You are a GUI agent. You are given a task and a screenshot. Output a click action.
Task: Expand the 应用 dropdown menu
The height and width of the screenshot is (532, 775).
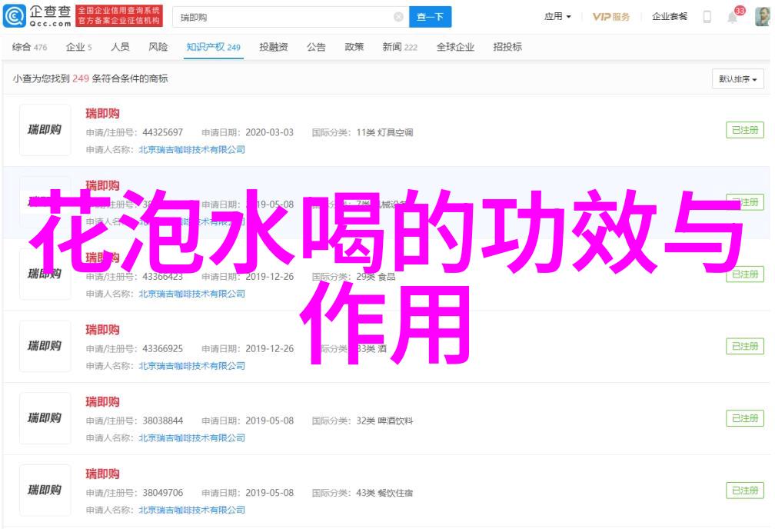click(557, 17)
